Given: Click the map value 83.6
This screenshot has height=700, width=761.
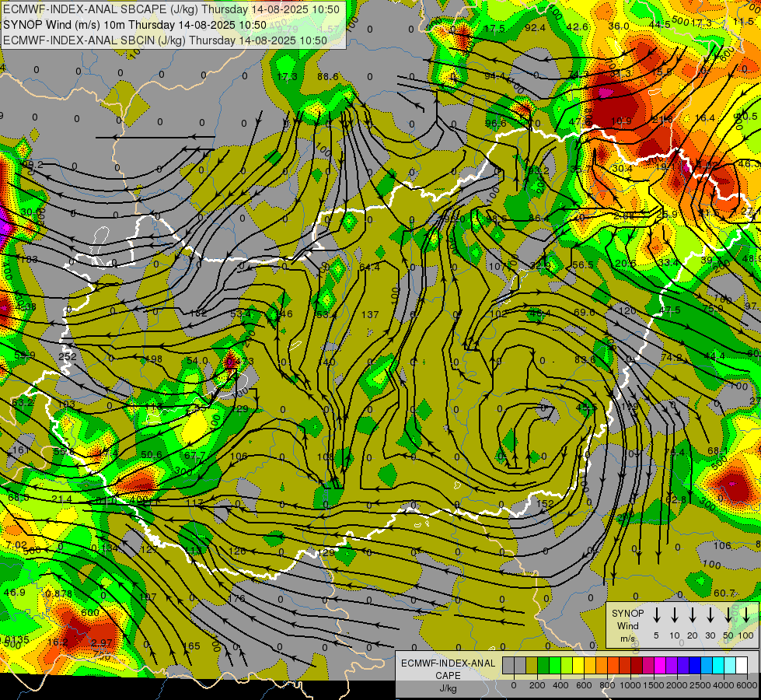Looking at the screenshot, I should [x=585, y=359].
